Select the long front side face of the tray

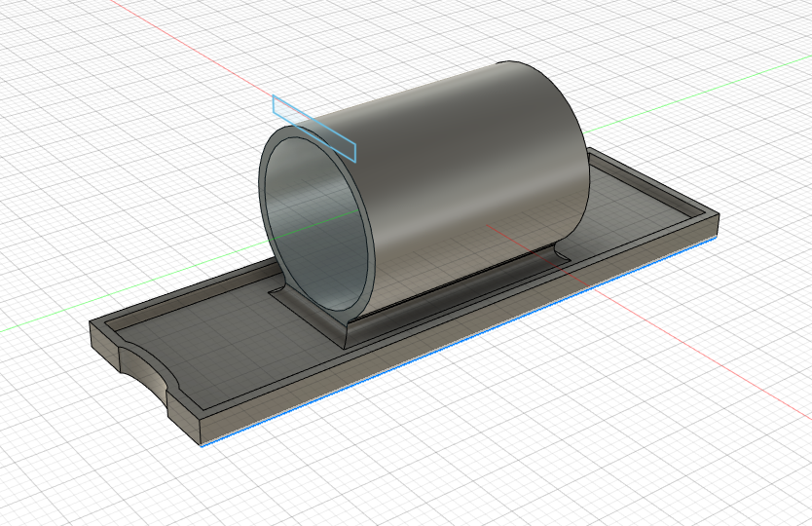(459, 329)
